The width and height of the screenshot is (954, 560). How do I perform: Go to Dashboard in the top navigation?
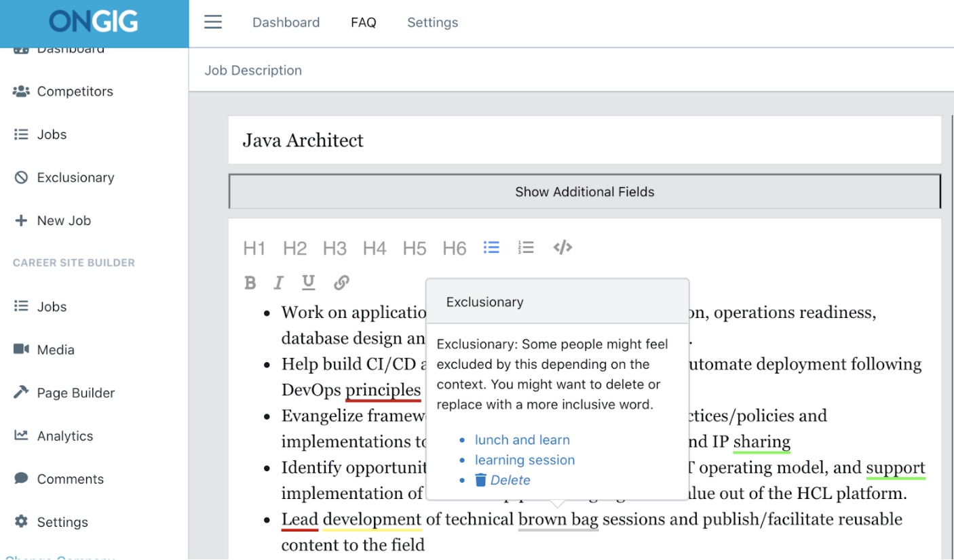(x=286, y=22)
